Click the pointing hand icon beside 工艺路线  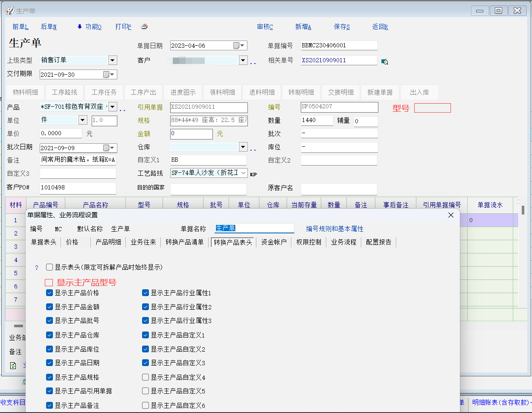(254, 174)
